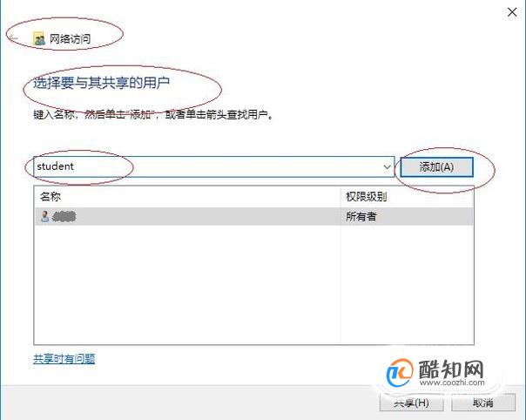Click the user avatar icon in list row
This screenshot has height=420, width=526.
pos(44,217)
